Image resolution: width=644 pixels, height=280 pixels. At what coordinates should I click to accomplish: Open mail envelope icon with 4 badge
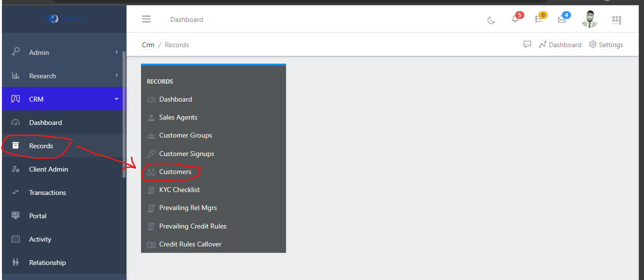click(562, 19)
